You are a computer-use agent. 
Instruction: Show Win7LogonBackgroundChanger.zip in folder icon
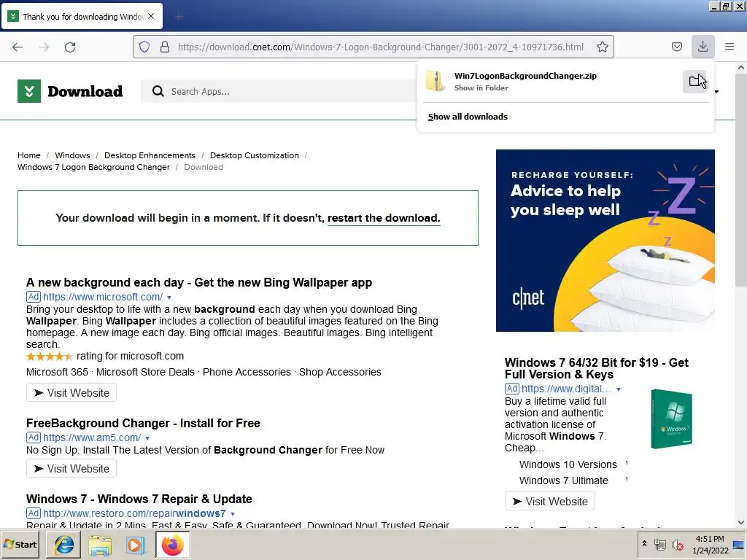point(694,82)
